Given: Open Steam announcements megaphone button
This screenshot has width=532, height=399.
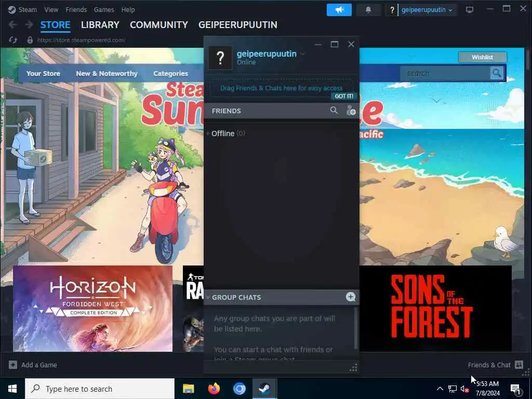Looking at the screenshot, I should pyautogui.click(x=339, y=10).
